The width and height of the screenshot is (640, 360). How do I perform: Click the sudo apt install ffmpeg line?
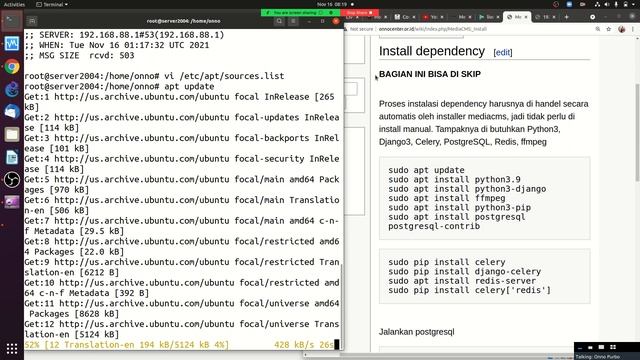[447, 198]
